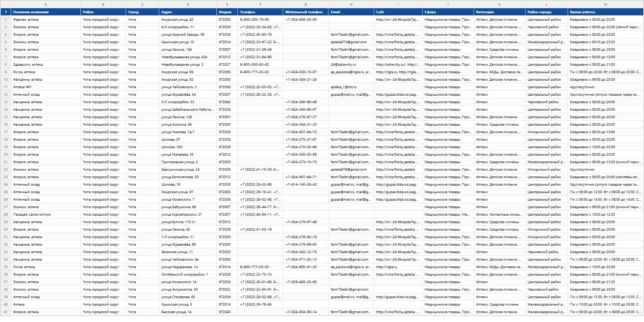Click working hours 'Ежедневно с 08:30 до 13:00'
The width and height of the screenshot is (644, 322).
605,132
